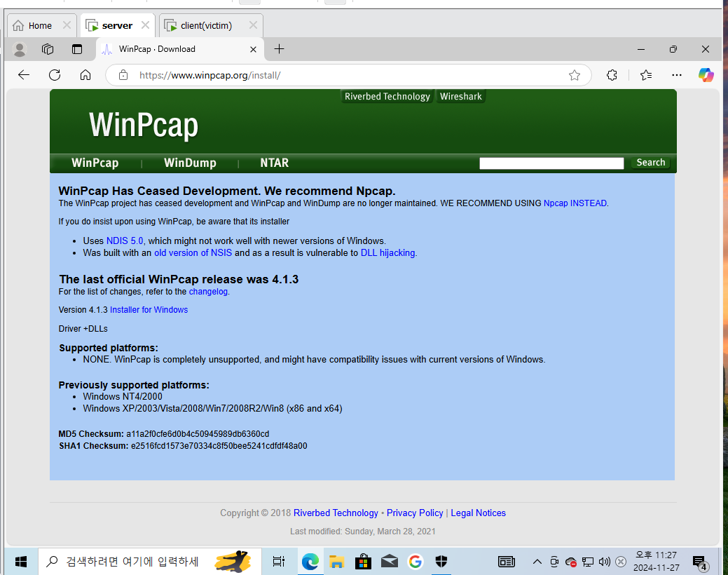Open the DLL hijacking link

pos(387,253)
